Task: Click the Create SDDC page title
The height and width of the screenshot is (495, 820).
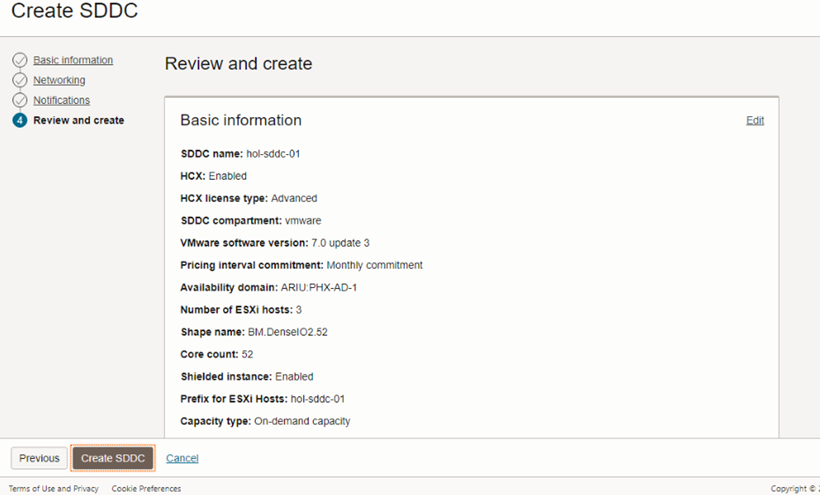Action: [74, 10]
